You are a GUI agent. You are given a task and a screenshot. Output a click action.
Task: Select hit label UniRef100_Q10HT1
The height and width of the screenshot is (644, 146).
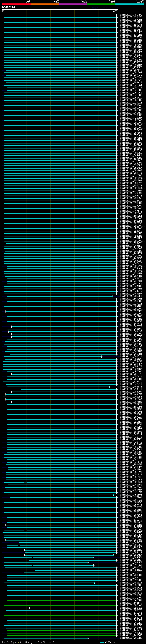click(x=131, y=389)
